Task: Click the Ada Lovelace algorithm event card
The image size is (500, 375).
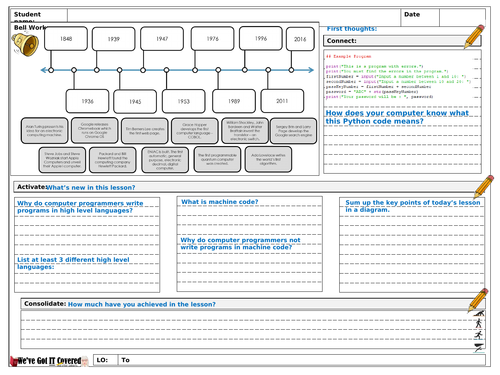Action: (x=268, y=159)
